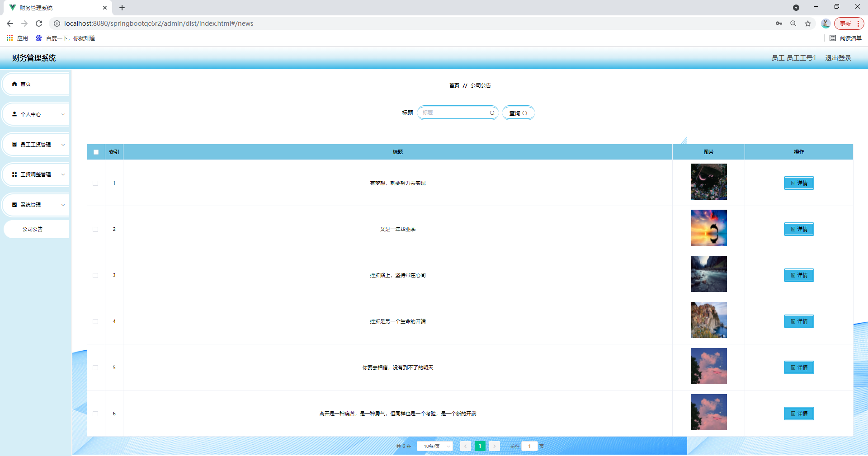Toggle the select-all header checkbox

96,152
